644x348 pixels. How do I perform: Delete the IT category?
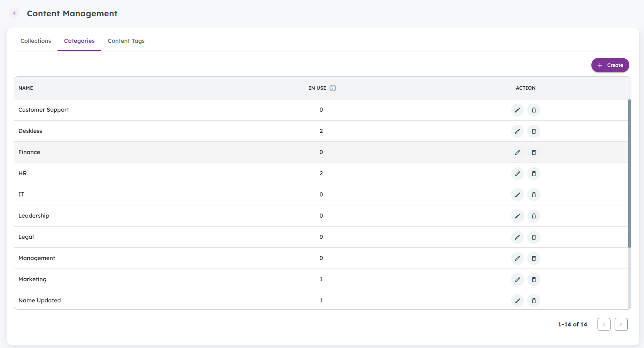534,195
